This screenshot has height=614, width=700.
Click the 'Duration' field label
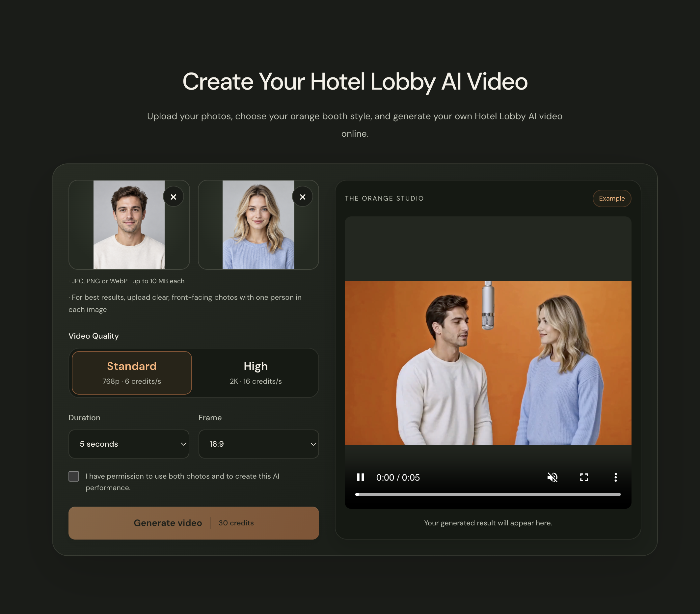pos(84,418)
